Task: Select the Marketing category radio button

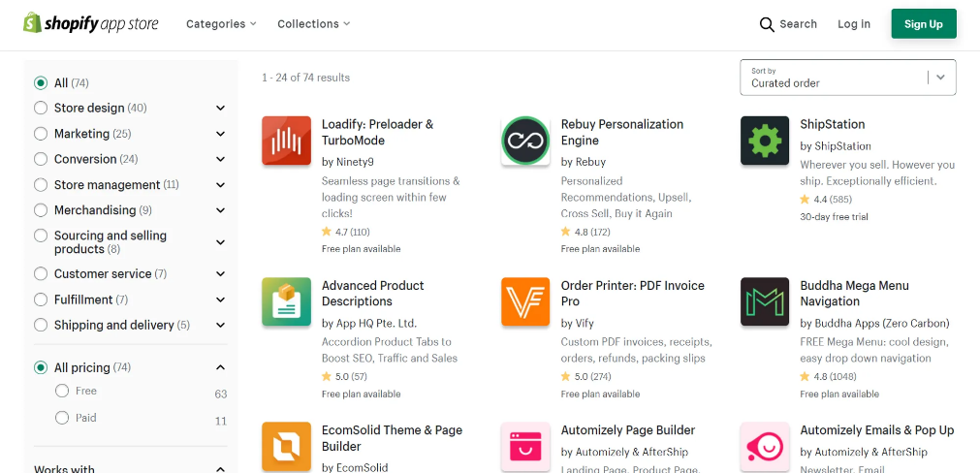Action: pyautogui.click(x=41, y=134)
